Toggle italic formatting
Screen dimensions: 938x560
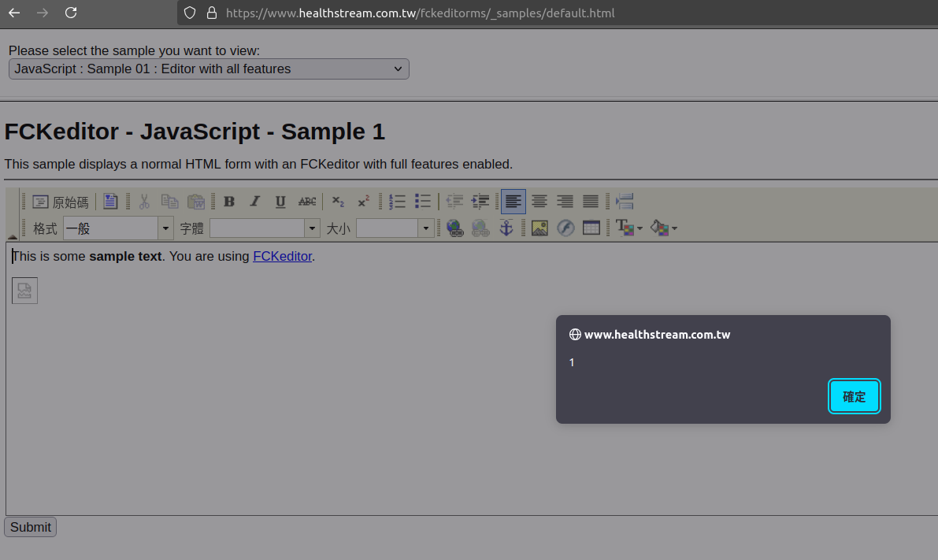click(255, 202)
